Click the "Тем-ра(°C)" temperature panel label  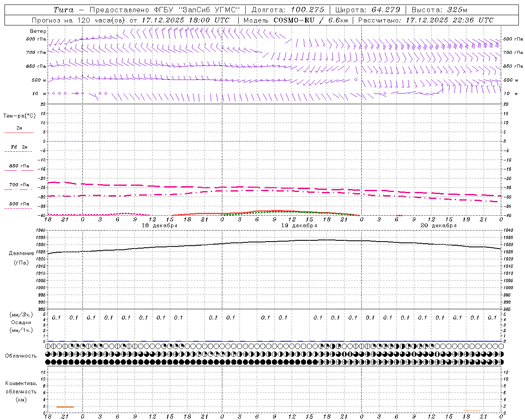pyautogui.click(x=19, y=116)
